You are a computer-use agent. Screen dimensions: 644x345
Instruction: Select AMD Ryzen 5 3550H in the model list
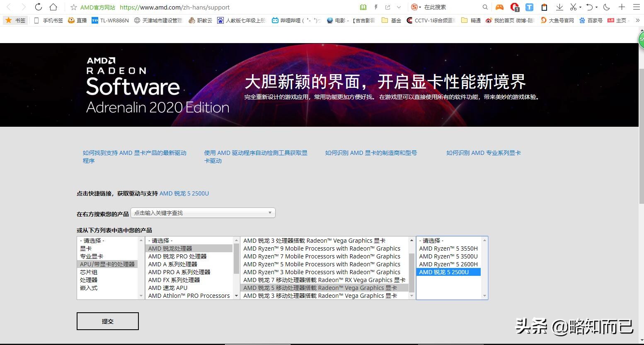click(x=448, y=248)
